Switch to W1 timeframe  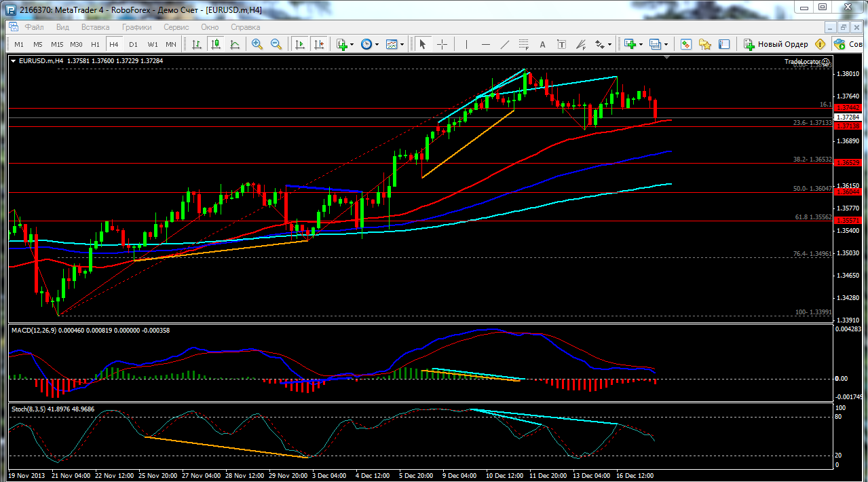153,44
